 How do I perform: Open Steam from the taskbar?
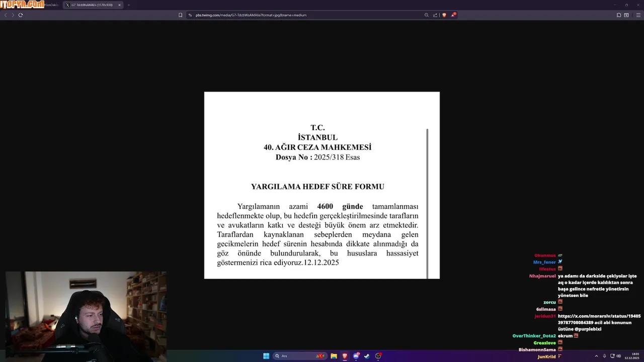coord(367,356)
